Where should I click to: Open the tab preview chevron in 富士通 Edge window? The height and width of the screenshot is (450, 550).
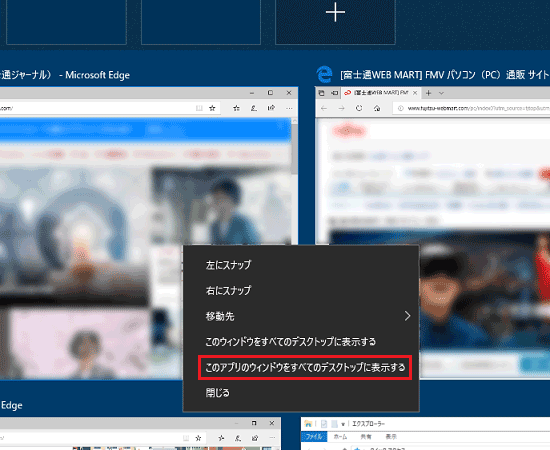[x=441, y=93]
